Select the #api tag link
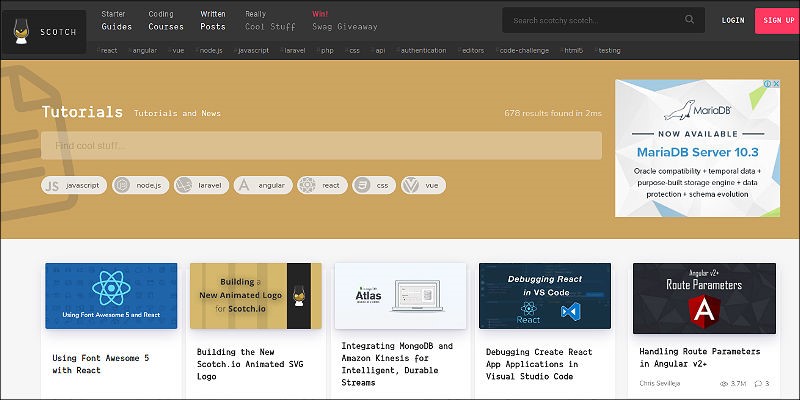The height and width of the screenshot is (400, 800). pos(378,51)
